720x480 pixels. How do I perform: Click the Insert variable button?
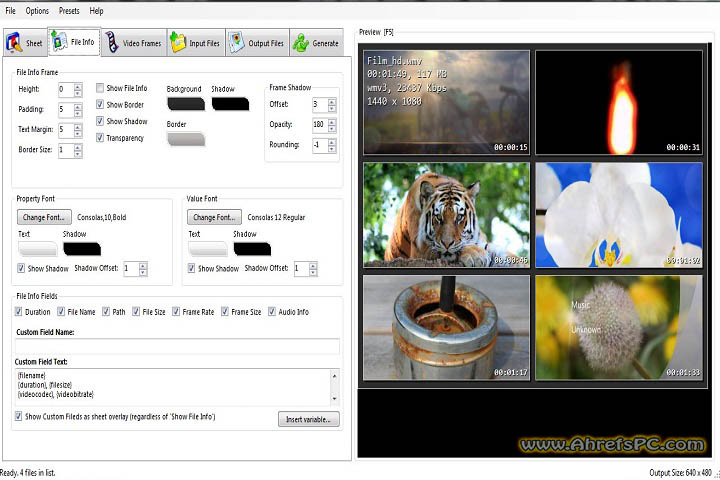point(309,419)
